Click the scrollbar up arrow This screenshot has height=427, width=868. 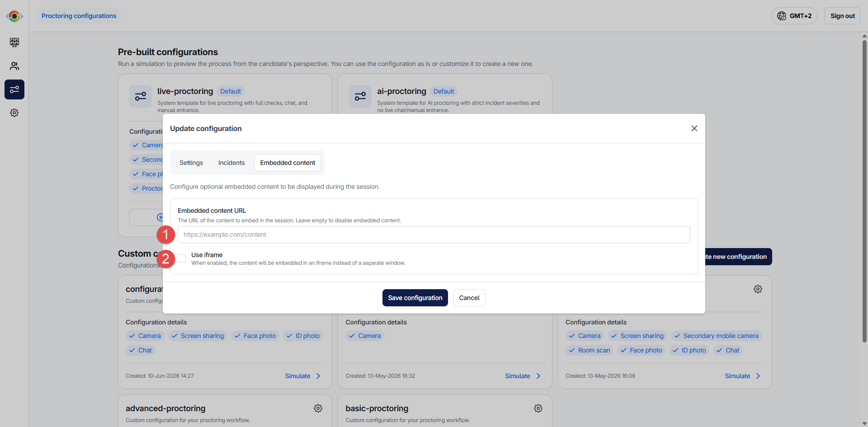click(x=864, y=36)
